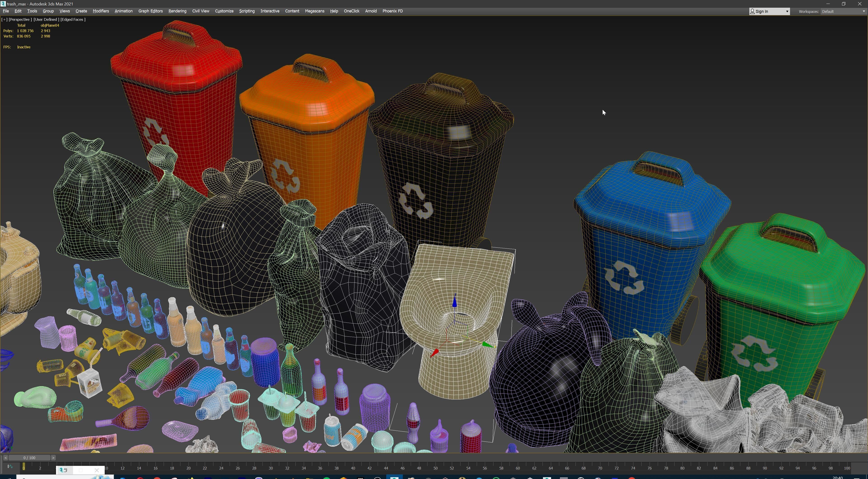Click the Sign In user icon

[752, 12]
